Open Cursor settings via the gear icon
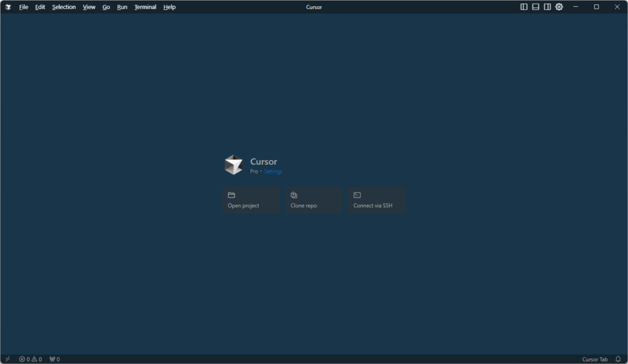The width and height of the screenshot is (628, 364). [559, 7]
